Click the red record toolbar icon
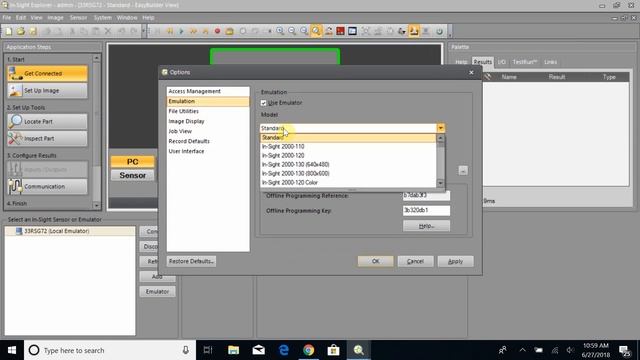The image size is (640, 360). pyautogui.click(x=217, y=31)
